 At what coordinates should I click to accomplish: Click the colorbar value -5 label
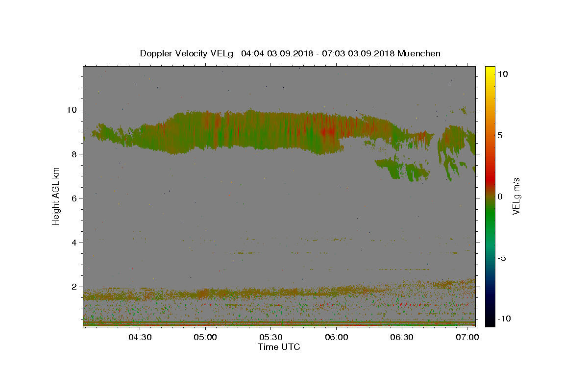502,258
